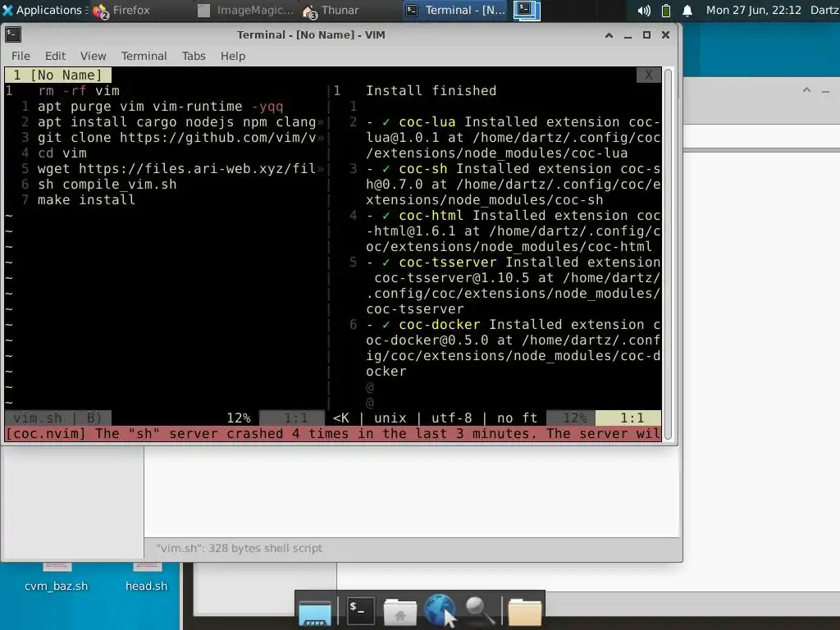
Task: Open the application finder magnifier dock icon
Action: (x=479, y=610)
